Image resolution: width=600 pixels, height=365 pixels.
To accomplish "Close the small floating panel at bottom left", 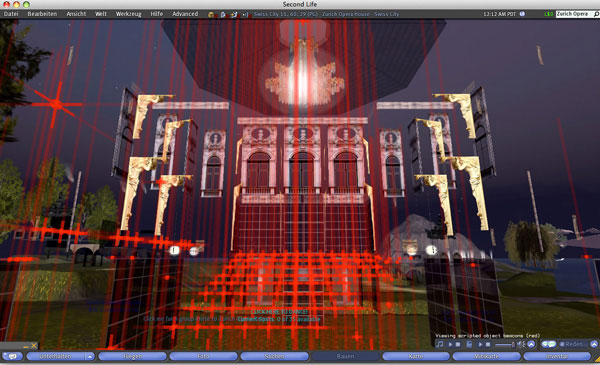I will (x=34, y=345).
